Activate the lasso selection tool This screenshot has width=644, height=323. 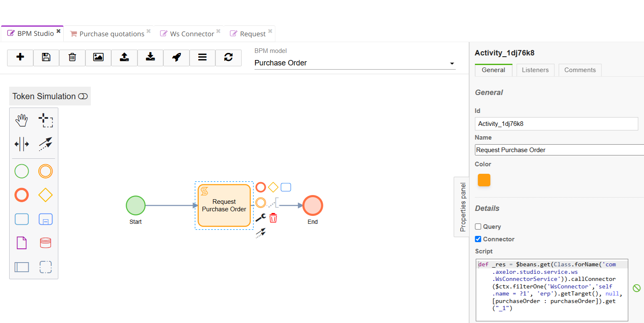click(45, 121)
